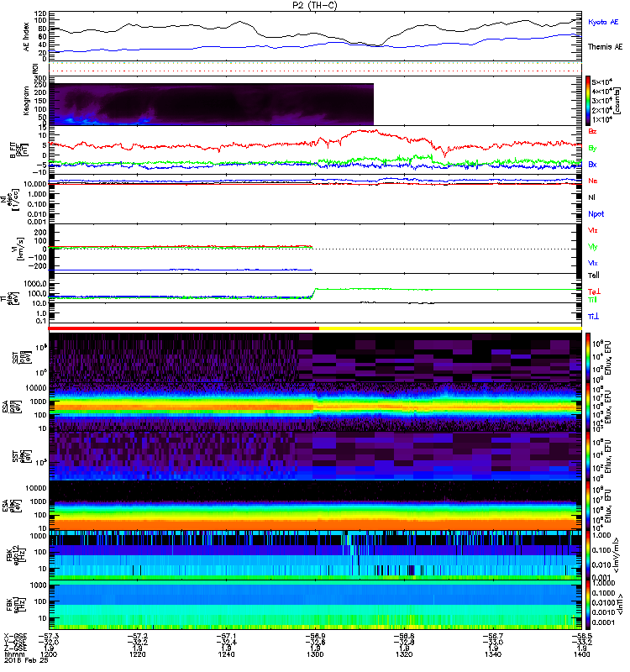Click the red Bz trace peak
This screenshot has height=672, width=630.
[365, 131]
